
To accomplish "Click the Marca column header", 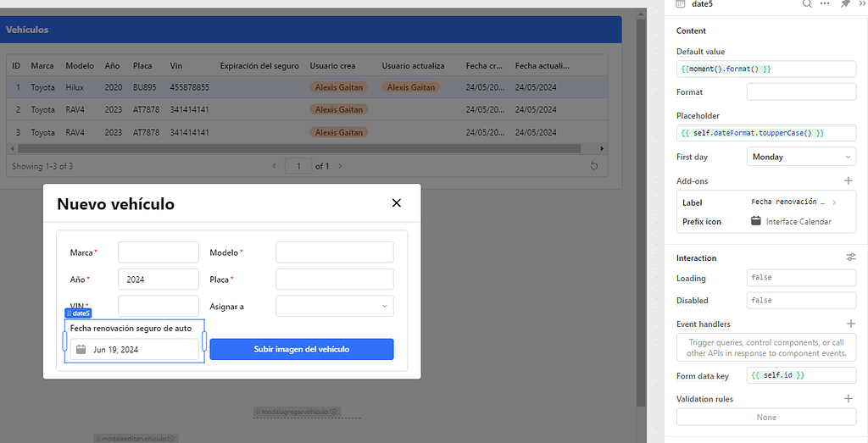I will 42,66.
